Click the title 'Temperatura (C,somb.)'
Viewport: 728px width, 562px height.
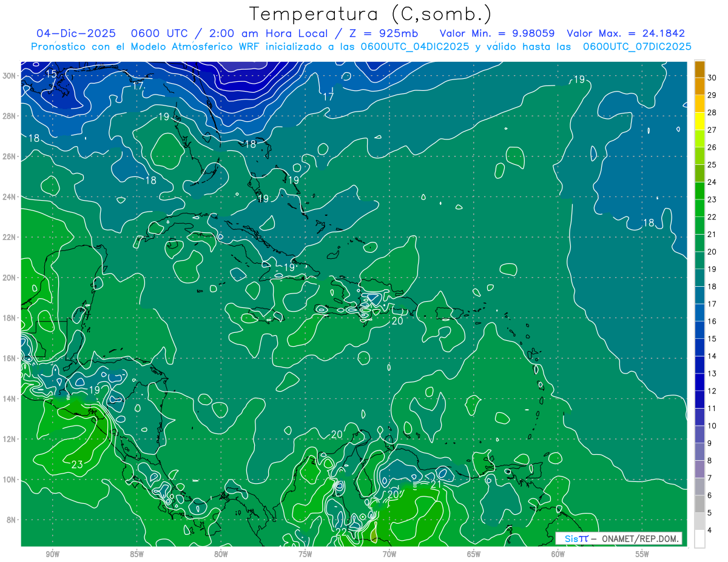pyautogui.click(x=370, y=13)
